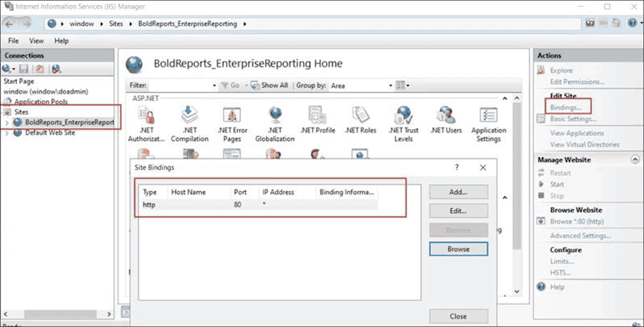Expand the Default Web Site node

pyautogui.click(x=6, y=133)
